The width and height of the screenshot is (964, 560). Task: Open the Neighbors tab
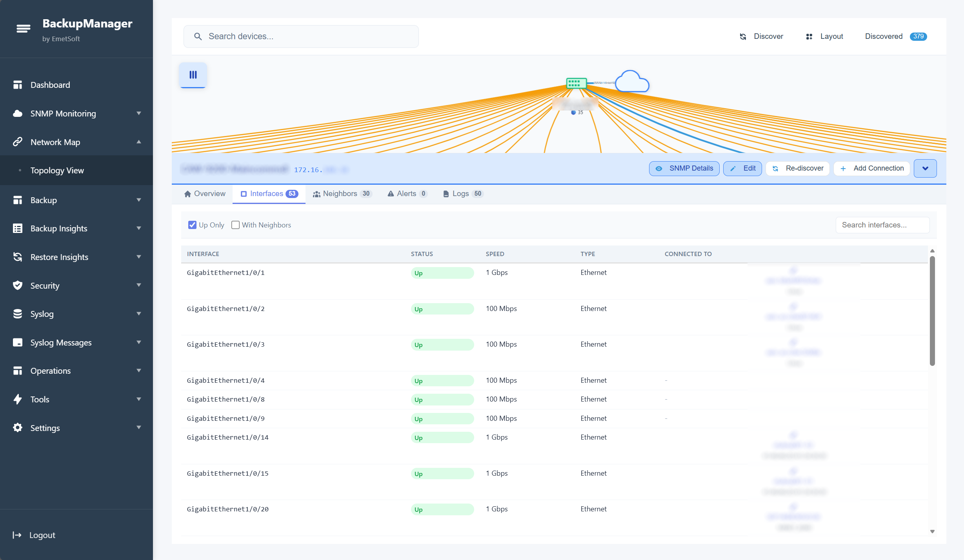tap(342, 194)
